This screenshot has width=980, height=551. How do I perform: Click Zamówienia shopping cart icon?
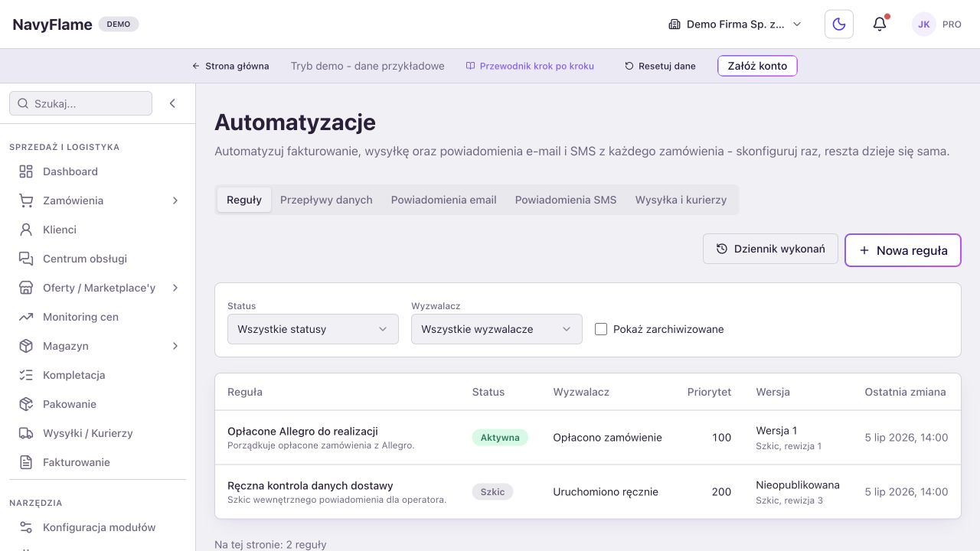pos(26,201)
